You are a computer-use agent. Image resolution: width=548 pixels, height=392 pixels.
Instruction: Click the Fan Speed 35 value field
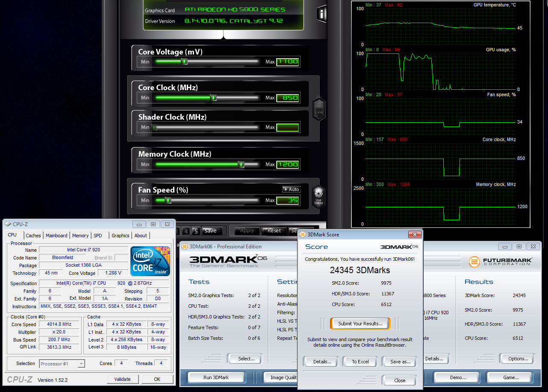288,200
